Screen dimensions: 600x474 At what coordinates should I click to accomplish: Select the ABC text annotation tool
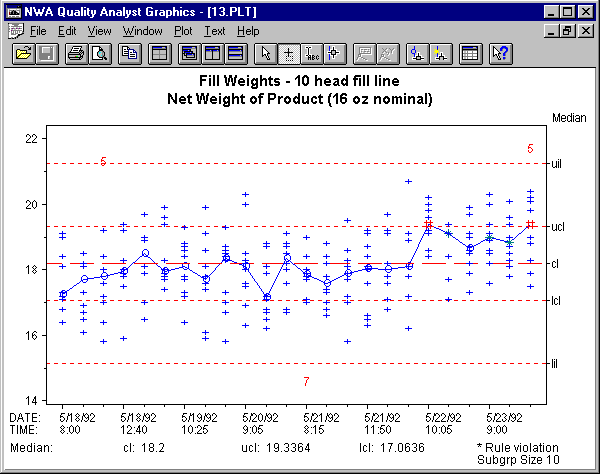pyautogui.click(x=311, y=52)
